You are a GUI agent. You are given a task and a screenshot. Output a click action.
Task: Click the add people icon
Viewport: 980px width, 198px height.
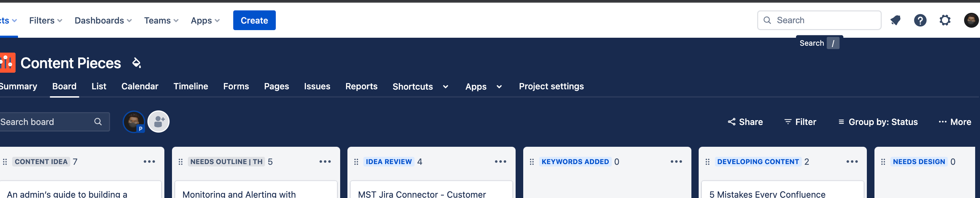tap(158, 122)
